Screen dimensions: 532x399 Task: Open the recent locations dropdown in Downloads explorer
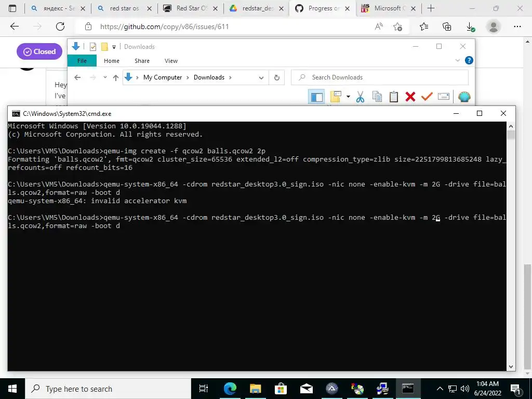pos(105,77)
